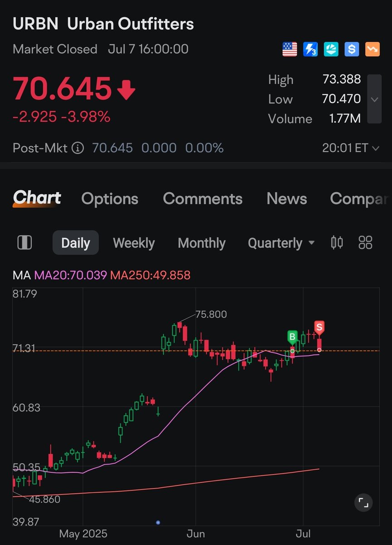Open the Quarterly period dropdown
This screenshot has width=392, height=545.
281,243
